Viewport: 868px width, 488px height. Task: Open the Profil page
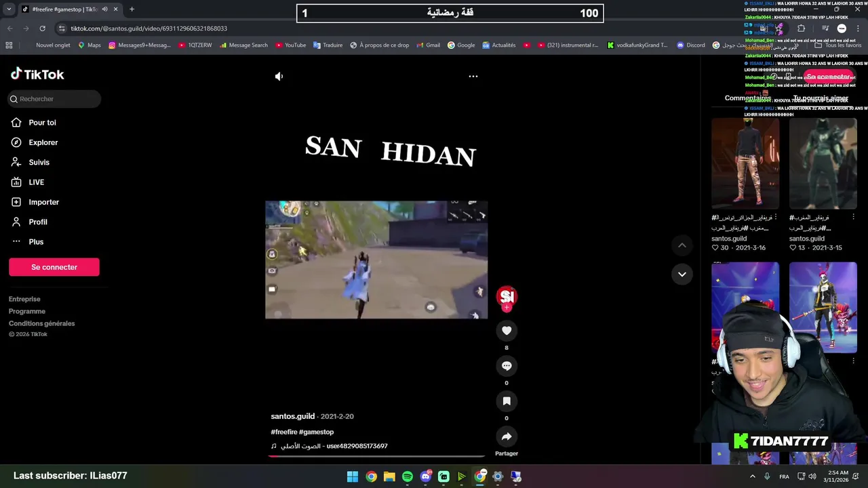point(38,222)
